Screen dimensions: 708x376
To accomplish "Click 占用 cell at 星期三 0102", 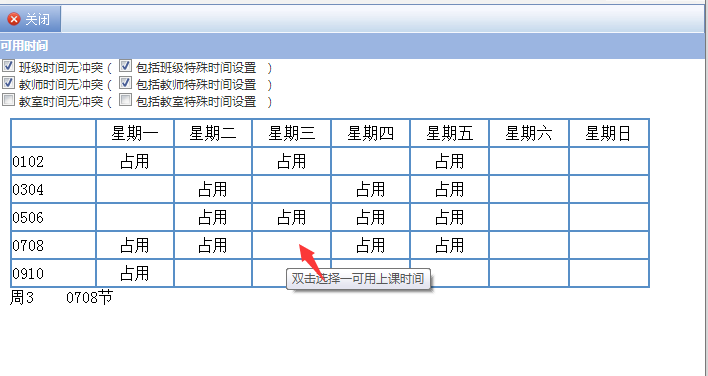I will pyautogui.click(x=291, y=161).
